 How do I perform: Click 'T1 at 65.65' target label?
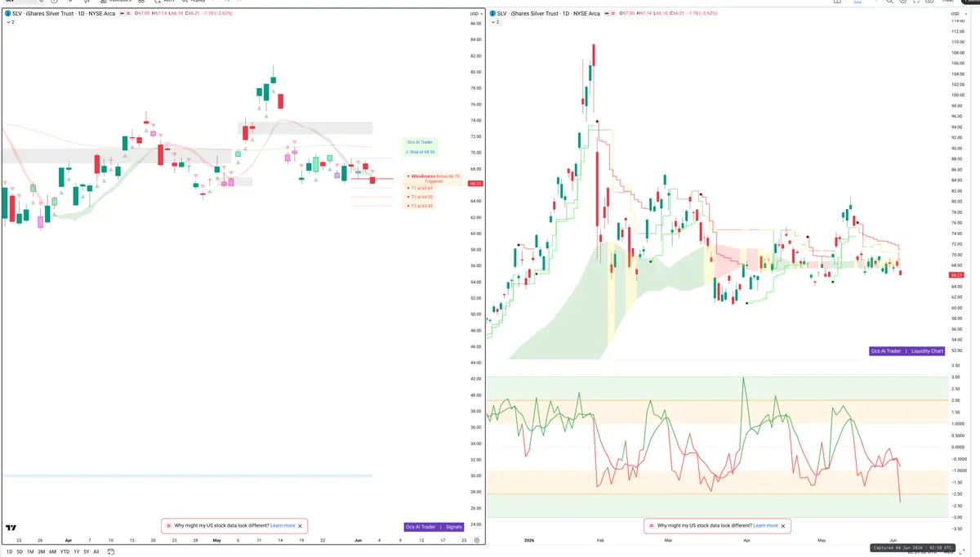(420, 188)
